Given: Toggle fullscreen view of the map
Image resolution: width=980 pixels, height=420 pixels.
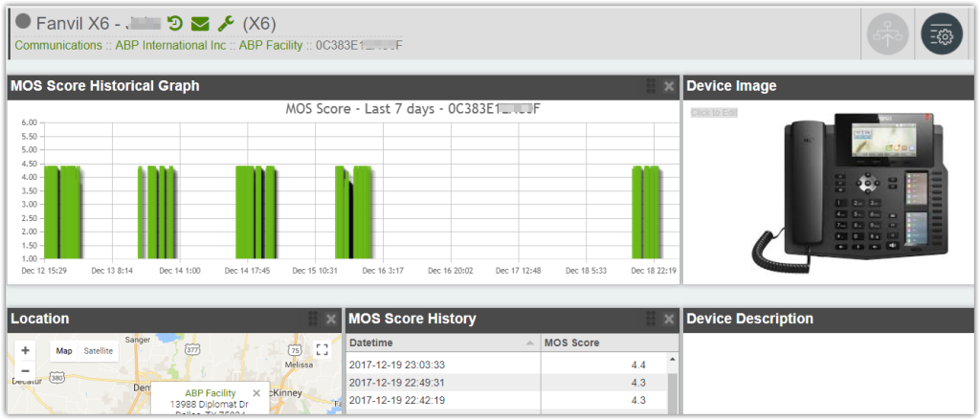Looking at the screenshot, I should (x=322, y=350).
